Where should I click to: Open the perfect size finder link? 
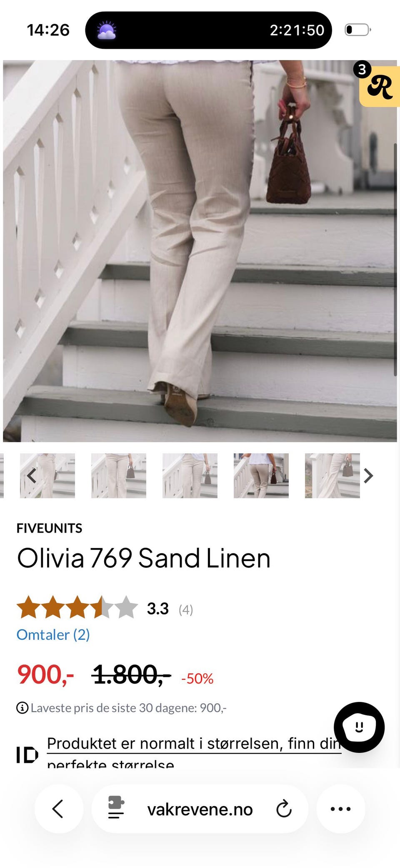point(194,752)
